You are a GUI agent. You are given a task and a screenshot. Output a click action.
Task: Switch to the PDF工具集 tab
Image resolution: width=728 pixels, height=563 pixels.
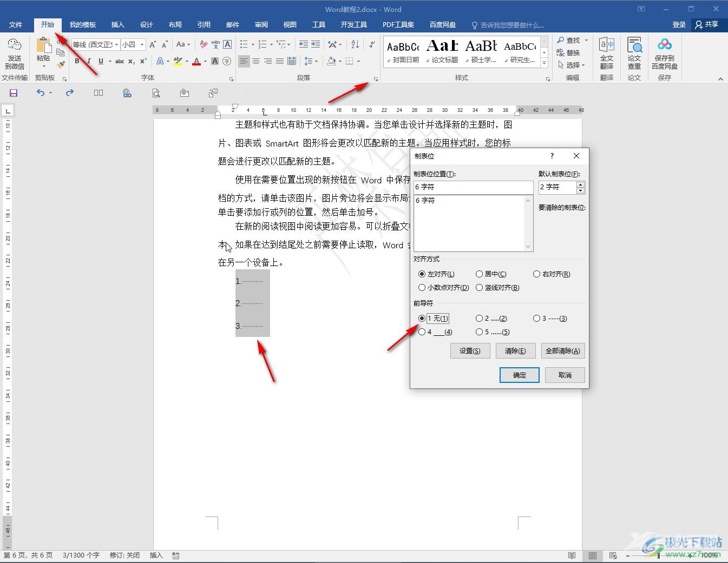[398, 25]
